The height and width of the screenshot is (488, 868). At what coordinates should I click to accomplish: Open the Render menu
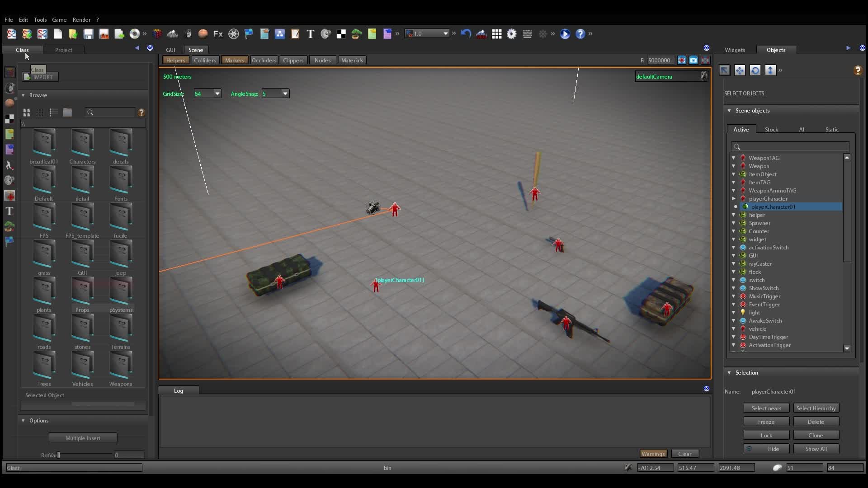click(81, 20)
